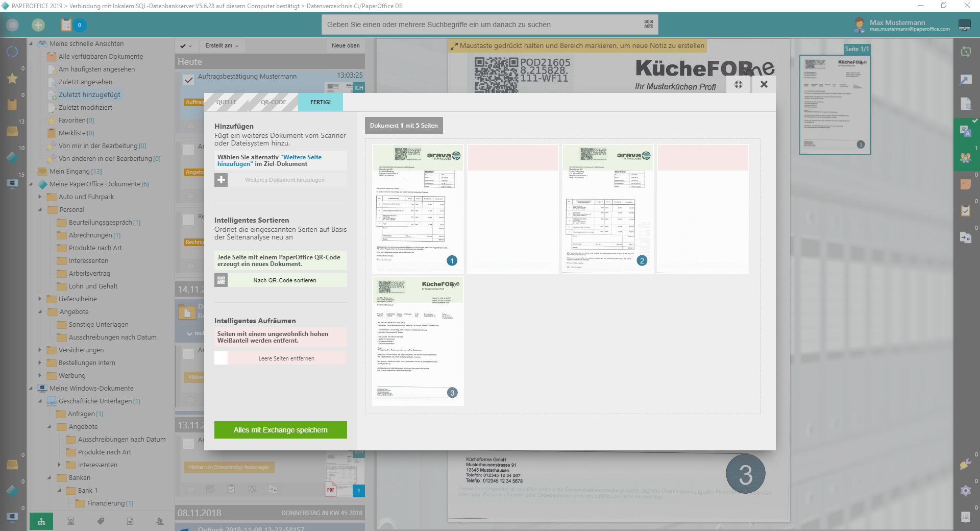Viewport: 980px width, 531px height.
Task: Open the clipboard task list icon
Action: [66, 25]
